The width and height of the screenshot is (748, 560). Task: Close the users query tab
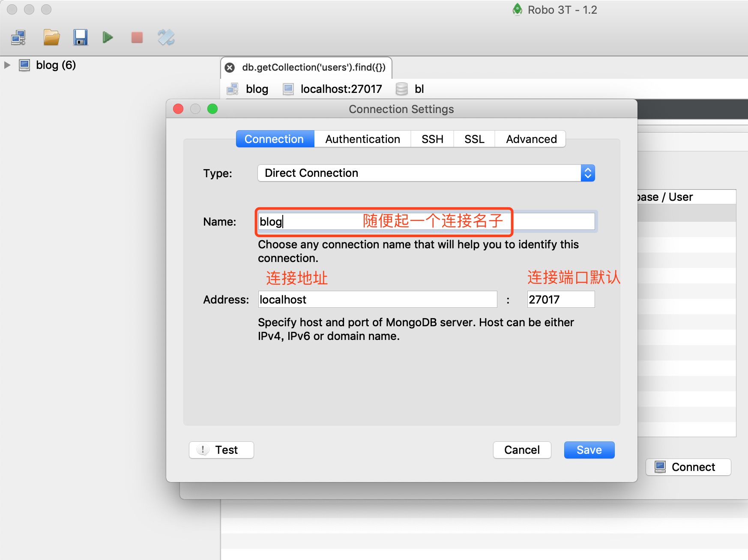click(x=230, y=68)
